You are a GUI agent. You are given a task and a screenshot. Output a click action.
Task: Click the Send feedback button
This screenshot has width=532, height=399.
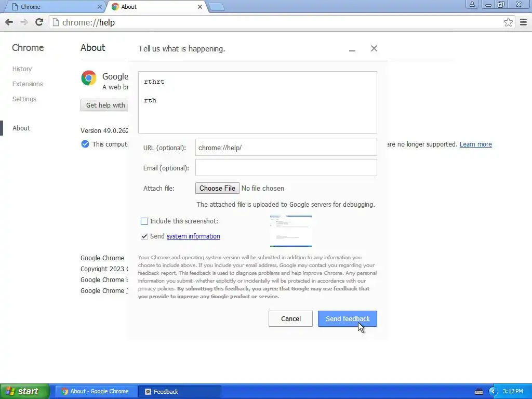point(348,318)
